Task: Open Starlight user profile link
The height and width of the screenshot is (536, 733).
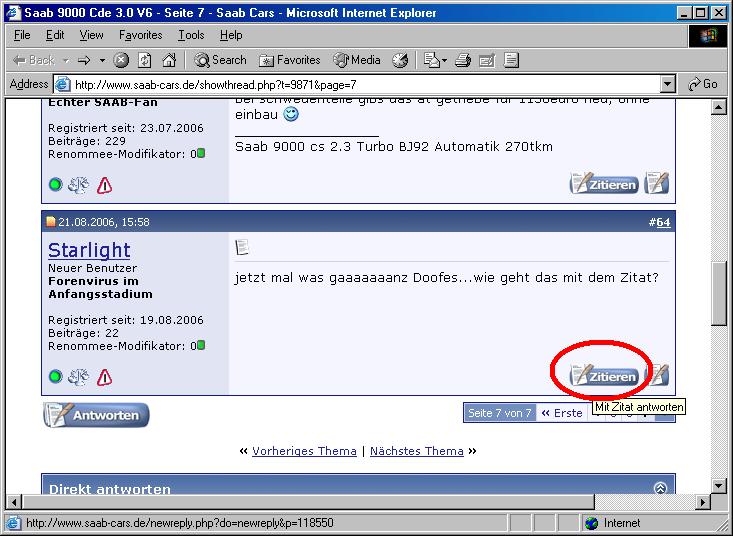Action: (89, 250)
